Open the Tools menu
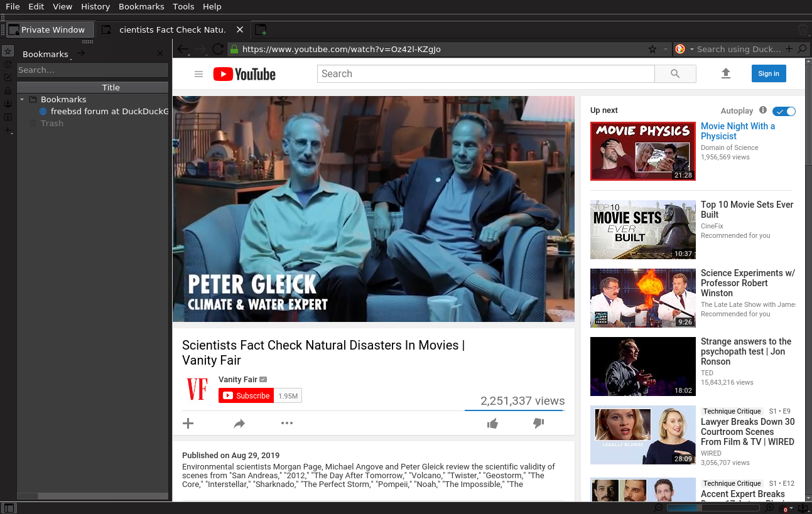This screenshot has width=812, height=514. point(183,6)
